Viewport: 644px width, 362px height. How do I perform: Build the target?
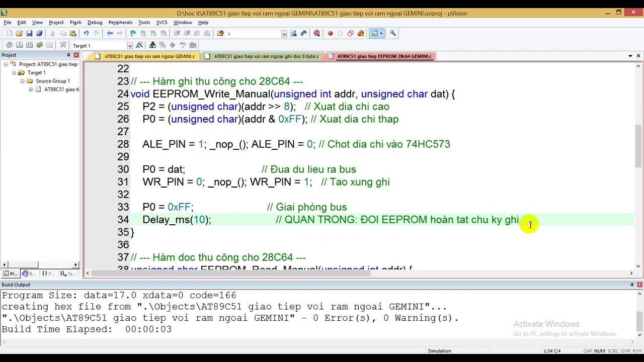19,45
